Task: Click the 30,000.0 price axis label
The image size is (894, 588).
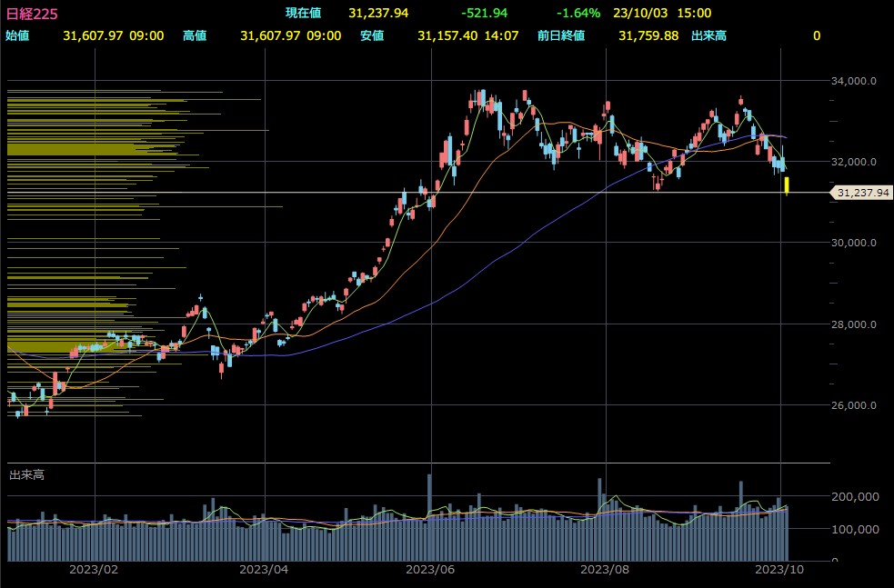Action: pos(854,243)
